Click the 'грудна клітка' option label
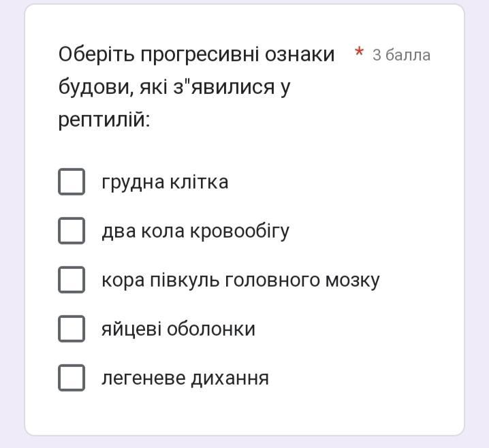This screenshot has height=448, width=489. 165,182
